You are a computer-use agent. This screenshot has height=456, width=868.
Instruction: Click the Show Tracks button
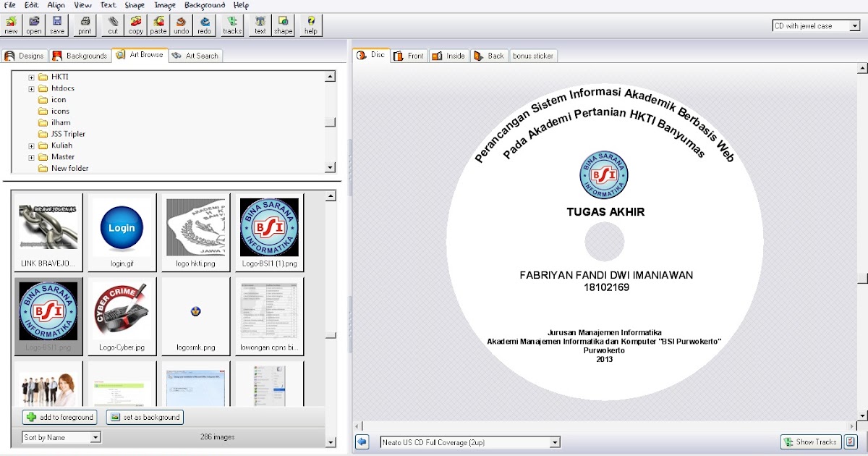[810, 442]
